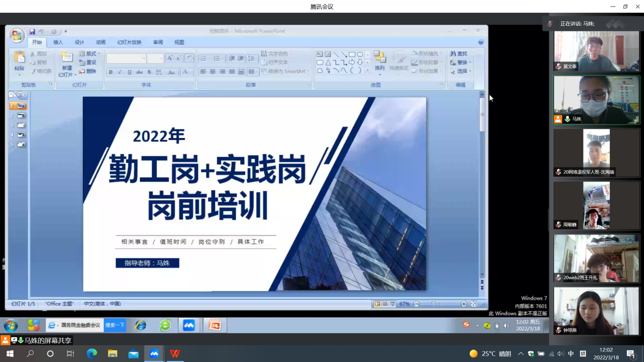Open the Slide Show (幻灯片放映) ribbon tab

(x=129, y=42)
